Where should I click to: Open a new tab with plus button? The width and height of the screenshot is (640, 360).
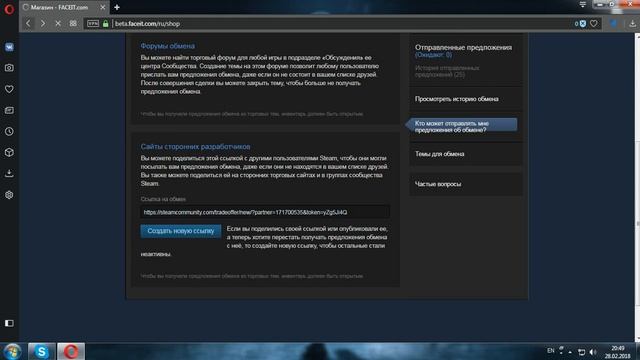click(117, 7)
